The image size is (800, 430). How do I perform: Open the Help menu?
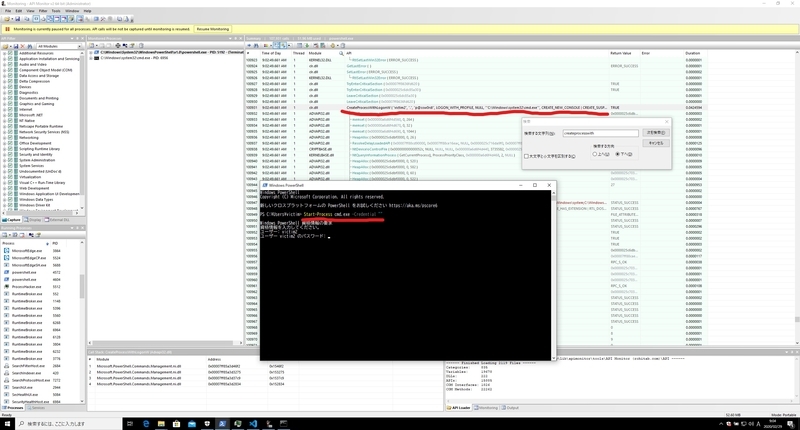pos(87,11)
